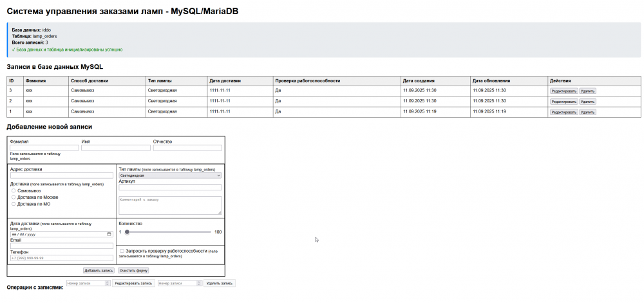Clear the form with Очистить форму
Screen dimensions: 644x303
click(133, 271)
